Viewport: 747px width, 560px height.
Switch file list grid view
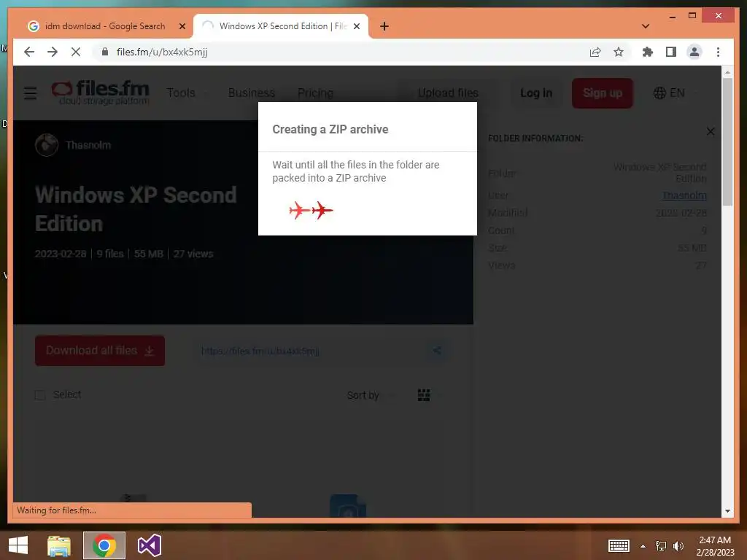pyautogui.click(x=424, y=394)
